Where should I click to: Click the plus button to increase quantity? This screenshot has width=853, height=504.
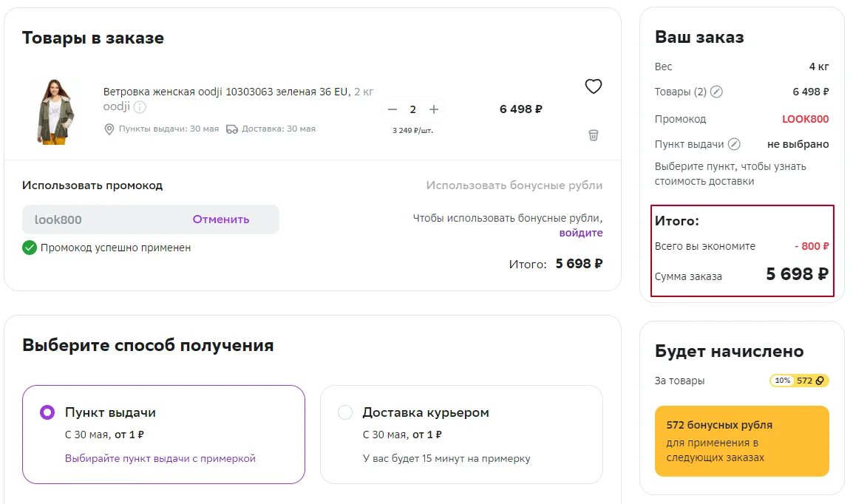(x=433, y=109)
